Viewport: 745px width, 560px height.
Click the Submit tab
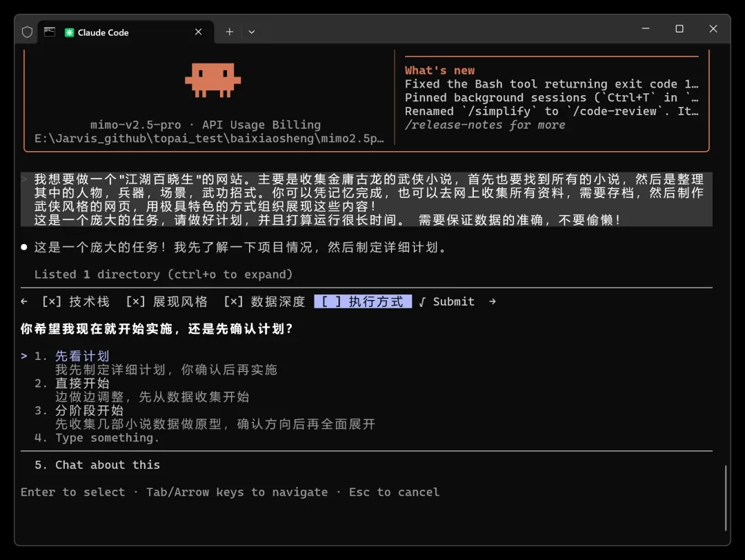(x=447, y=301)
